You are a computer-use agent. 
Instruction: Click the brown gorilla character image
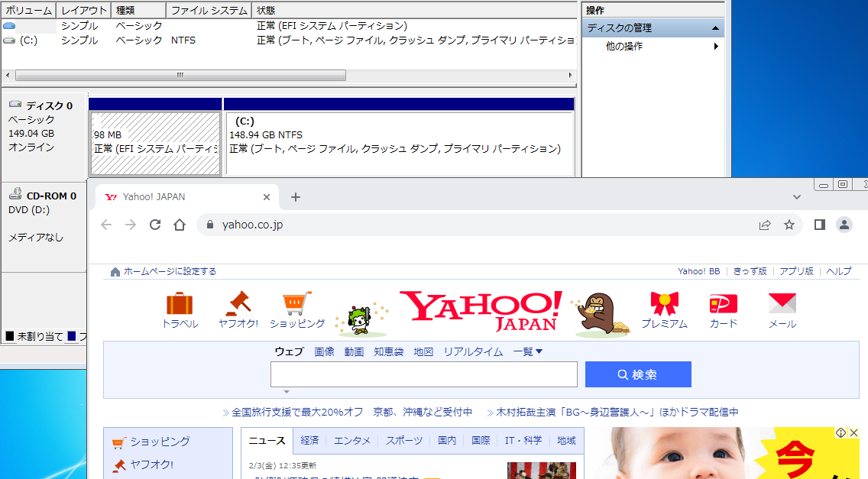click(601, 315)
